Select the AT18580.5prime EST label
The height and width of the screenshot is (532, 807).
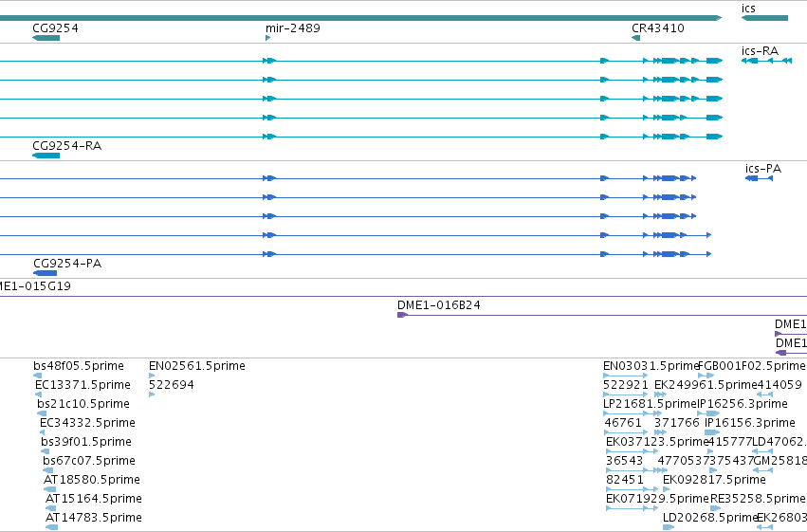click(x=92, y=480)
